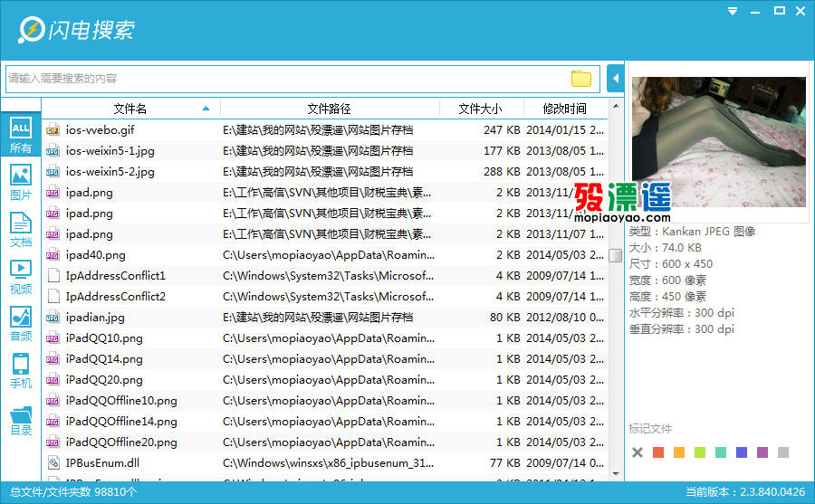This screenshot has height=504, width=815.
Task: Click the preview image thumbnail
Action: (718, 142)
